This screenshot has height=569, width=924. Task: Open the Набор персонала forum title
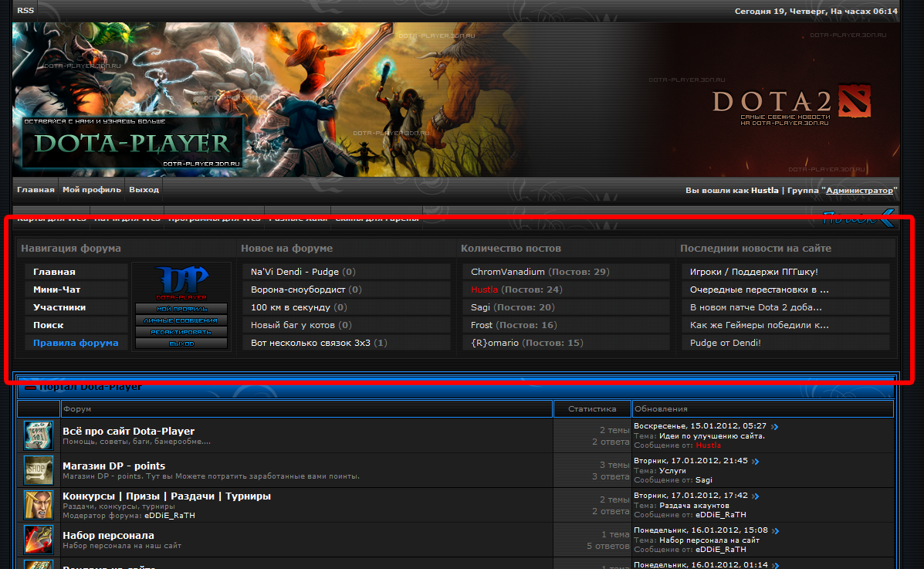(108, 535)
